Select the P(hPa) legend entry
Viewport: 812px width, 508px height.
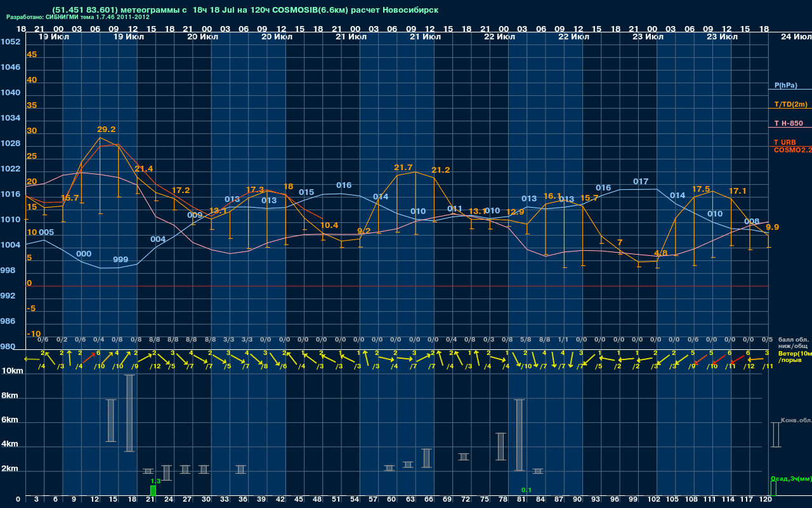coord(785,85)
